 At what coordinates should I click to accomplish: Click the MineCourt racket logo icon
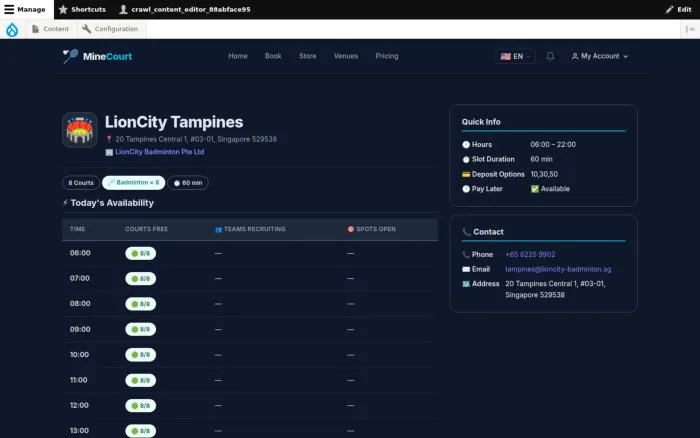coord(70,56)
